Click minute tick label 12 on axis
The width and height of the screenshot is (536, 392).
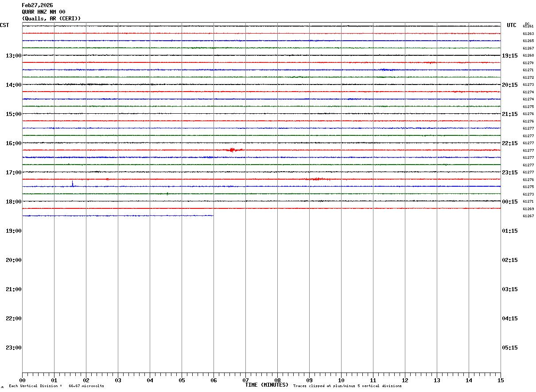[x=405, y=380]
